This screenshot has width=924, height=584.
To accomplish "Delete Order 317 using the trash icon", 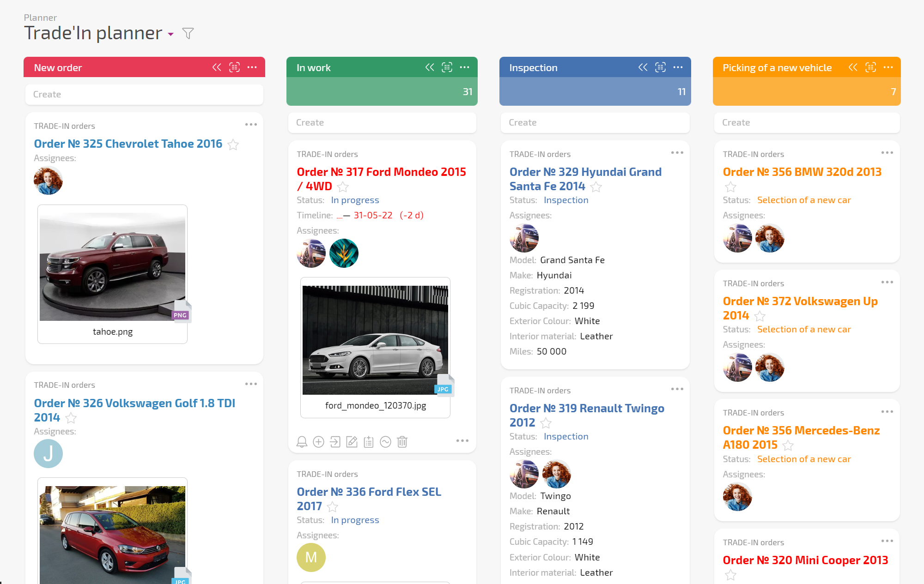I will pyautogui.click(x=402, y=442).
